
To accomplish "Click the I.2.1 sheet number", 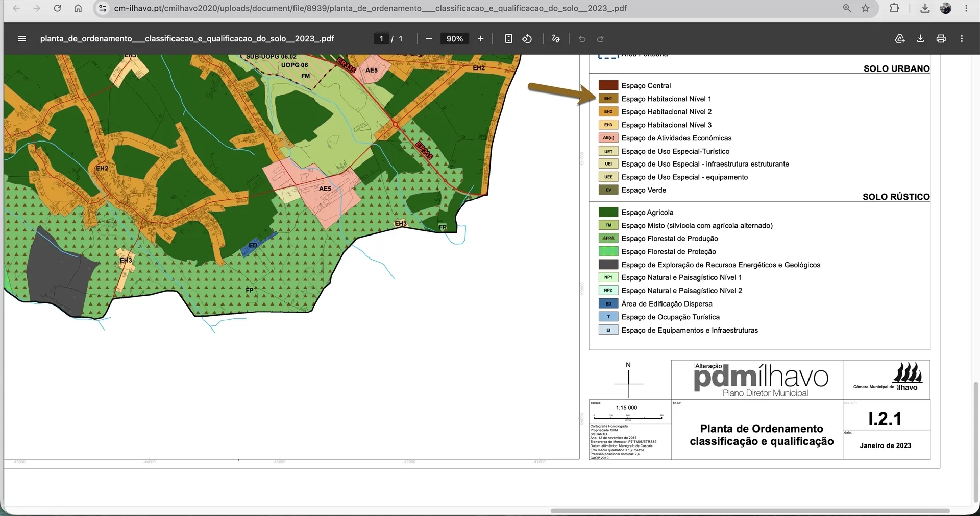I will [885, 419].
